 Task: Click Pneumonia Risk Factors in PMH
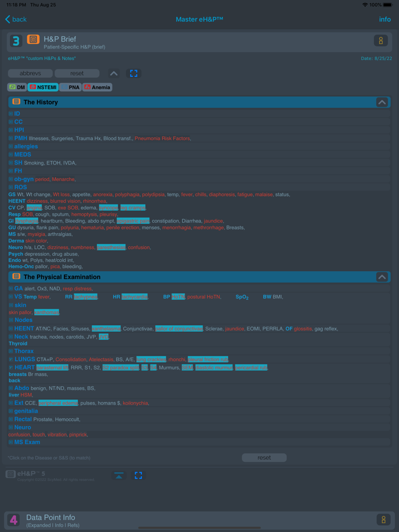(x=162, y=138)
